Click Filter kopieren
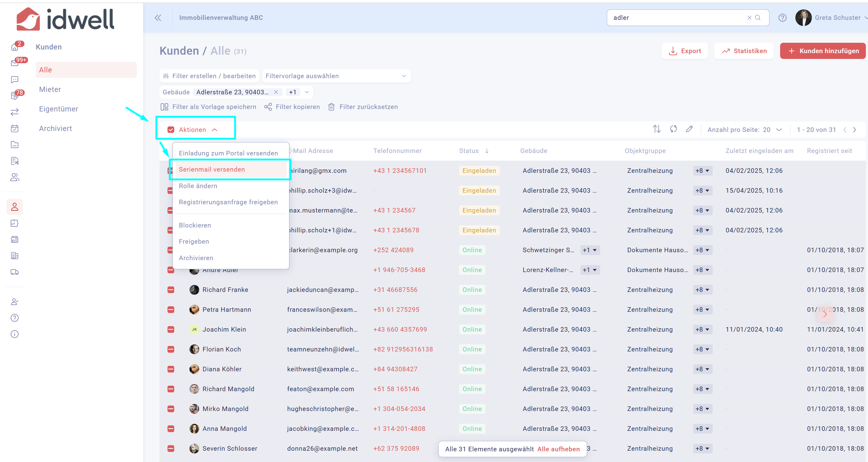Screen dimensions: 868x462 tap(292, 107)
